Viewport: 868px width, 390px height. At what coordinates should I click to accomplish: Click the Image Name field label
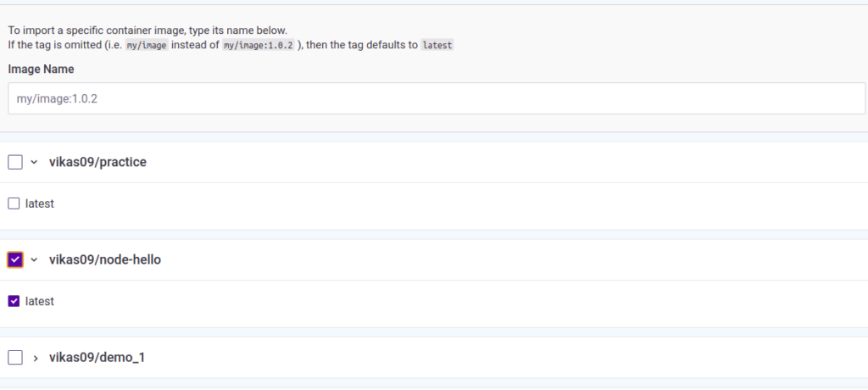42,69
